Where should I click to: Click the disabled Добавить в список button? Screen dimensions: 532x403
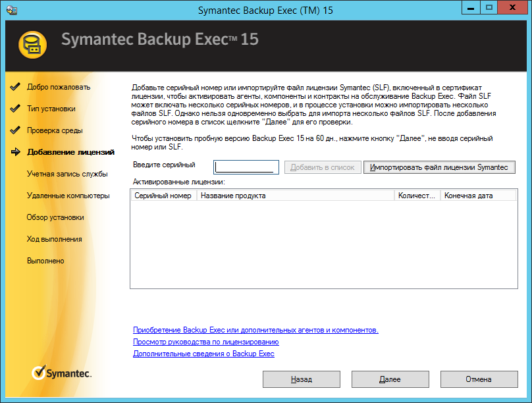[x=323, y=167]
